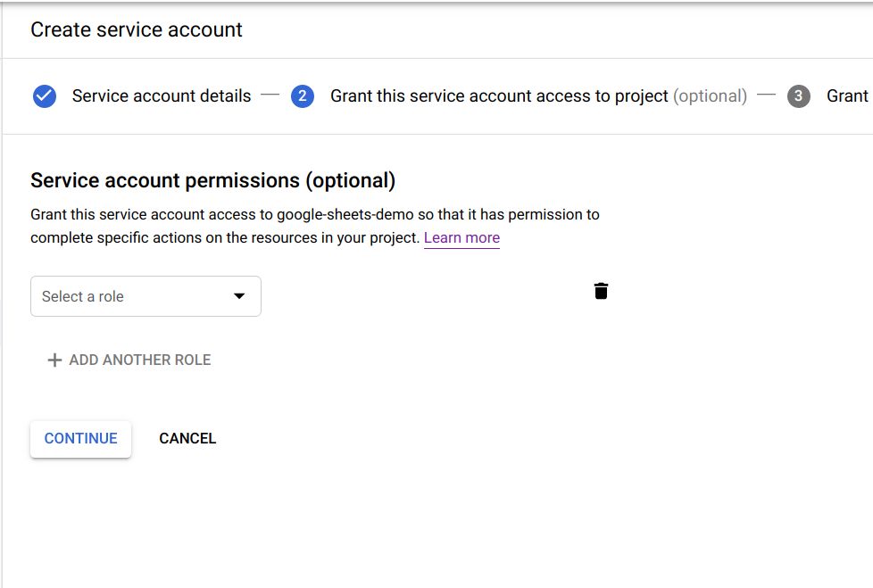
Task: Click the 'Service account permissions (optional)' heading
Action: [x=212, y=180]
